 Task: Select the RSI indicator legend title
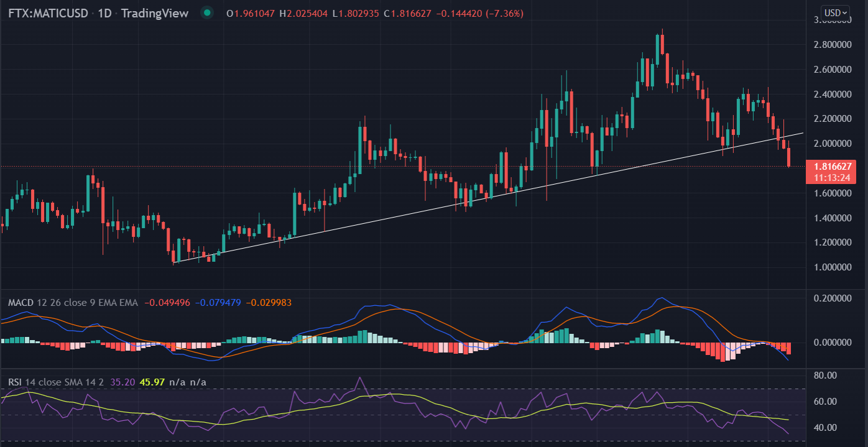[16, 382]
